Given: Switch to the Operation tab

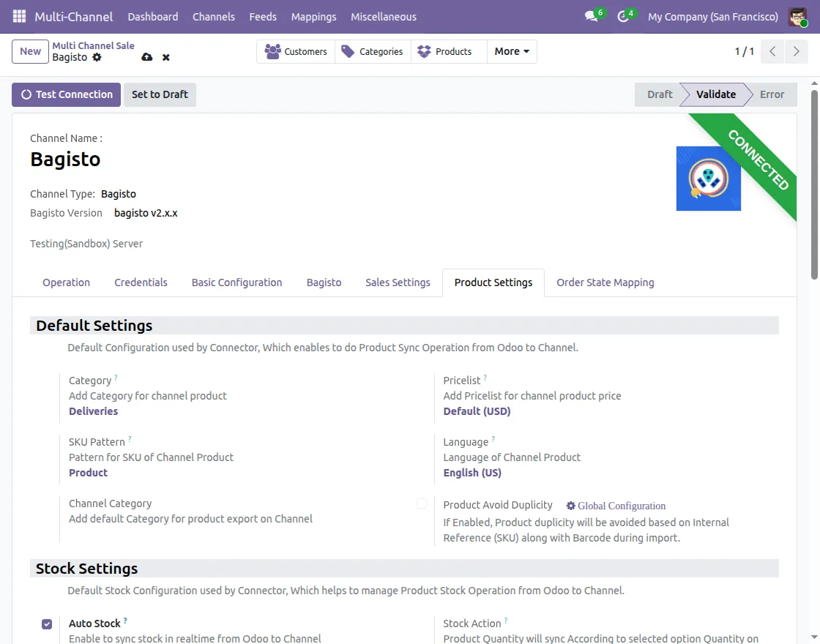Looking at the screenshot, I should pyautogui.click(x=67, y=282).
